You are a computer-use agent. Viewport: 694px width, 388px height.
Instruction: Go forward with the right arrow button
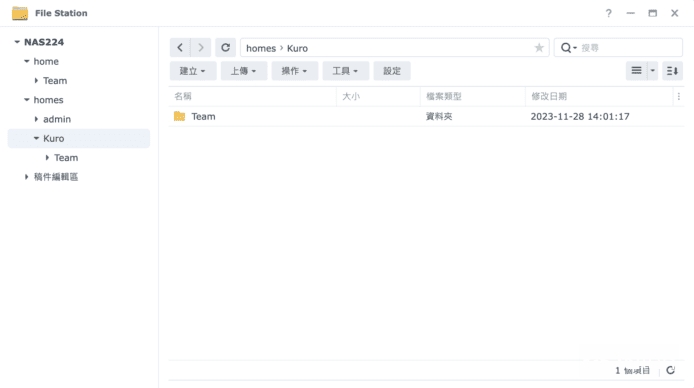pyautogui.click(x=201, y=48)
